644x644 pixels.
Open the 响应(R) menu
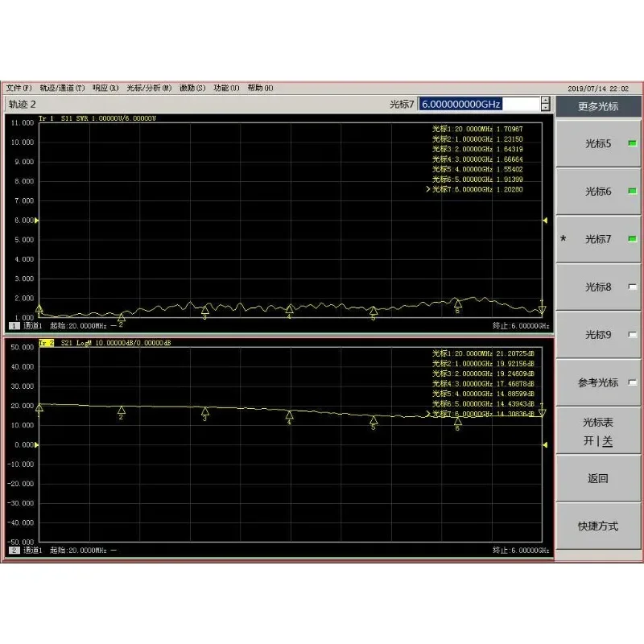[105, 88]
